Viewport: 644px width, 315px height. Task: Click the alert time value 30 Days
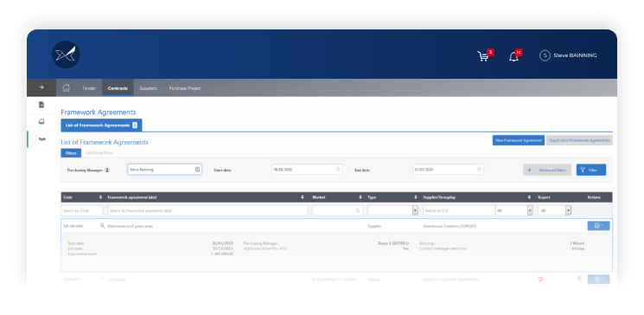[x=577, y=248]
